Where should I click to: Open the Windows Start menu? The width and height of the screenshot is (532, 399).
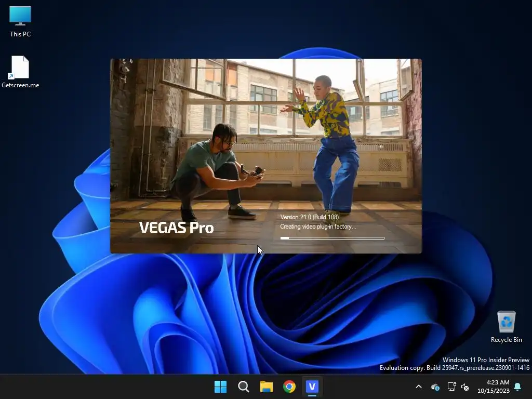[220, 387]
